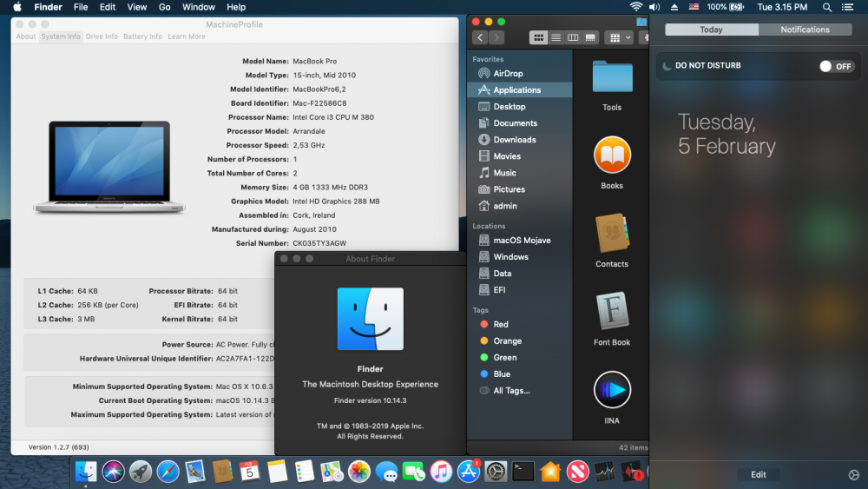Open Stocks app in the Dock

604,472
